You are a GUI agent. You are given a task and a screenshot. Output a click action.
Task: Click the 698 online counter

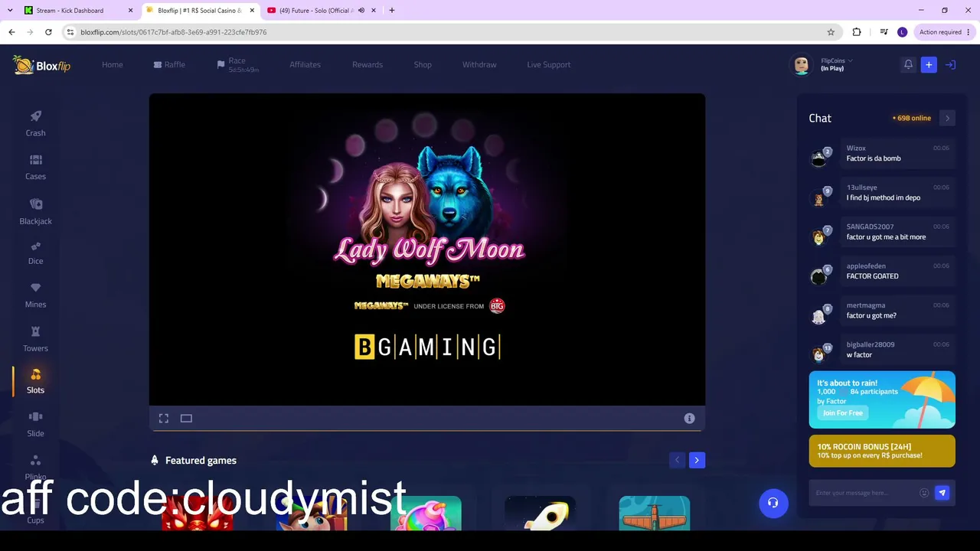912,119
